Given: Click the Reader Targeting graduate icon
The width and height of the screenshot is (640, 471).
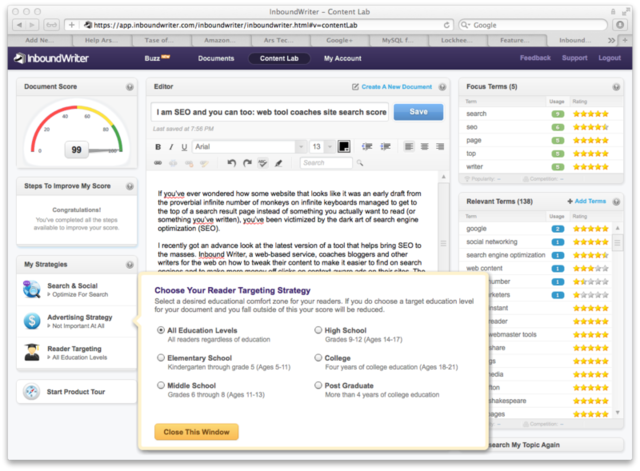Looking at the screenshot, I should 32,352.
